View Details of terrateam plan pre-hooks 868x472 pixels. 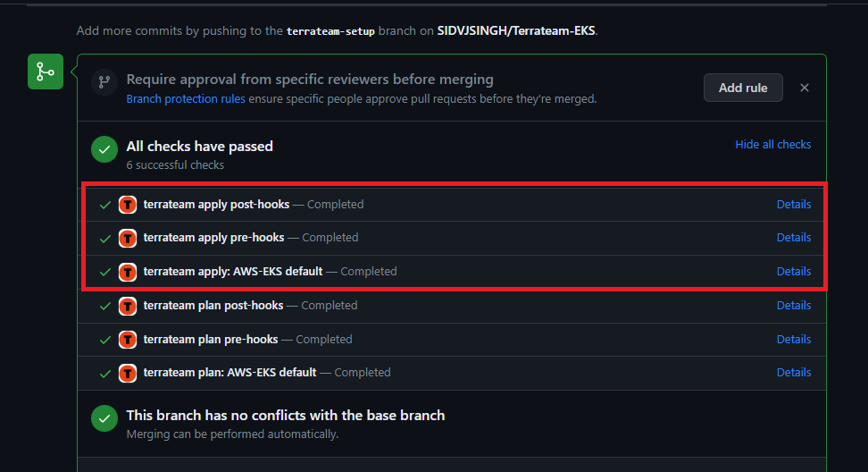coord(793,339)
